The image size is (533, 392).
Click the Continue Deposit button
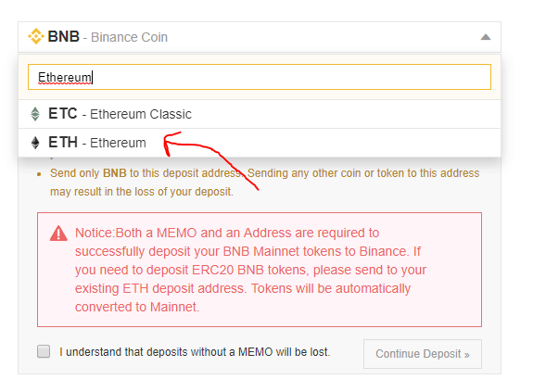[x=423, y=354]
